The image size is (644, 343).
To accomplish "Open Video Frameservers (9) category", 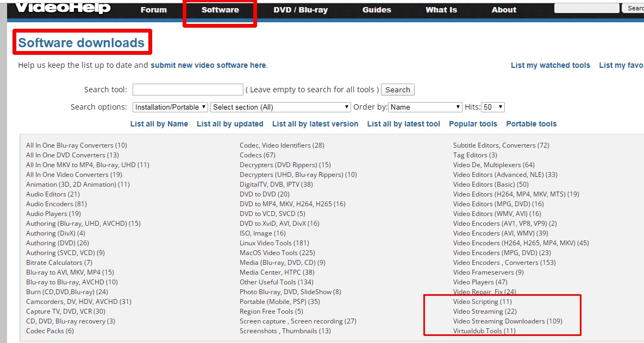I will (x=489, y=272).
